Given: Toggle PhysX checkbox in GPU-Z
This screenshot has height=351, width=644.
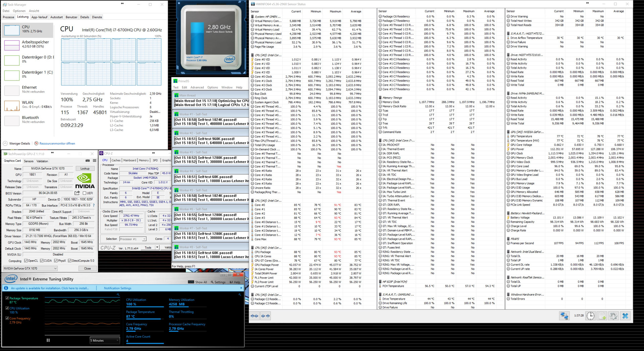Looking at the screenshot, I should [56, 261].
